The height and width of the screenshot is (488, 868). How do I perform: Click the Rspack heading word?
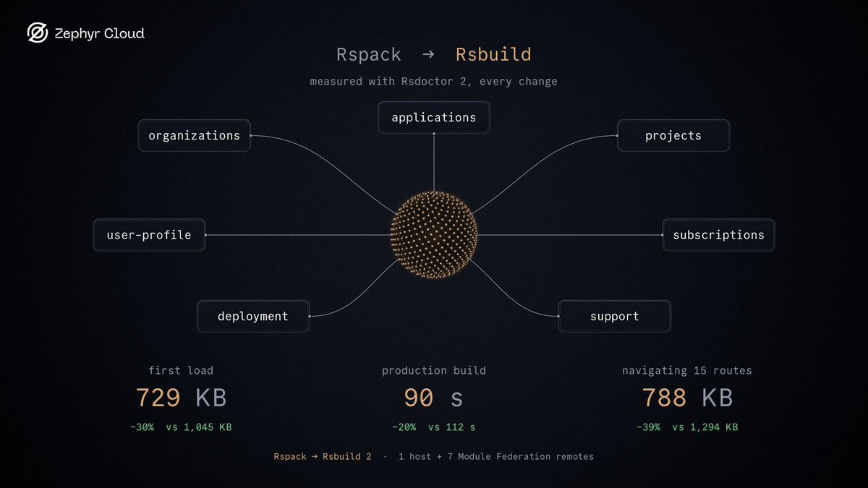pos(369,54)
